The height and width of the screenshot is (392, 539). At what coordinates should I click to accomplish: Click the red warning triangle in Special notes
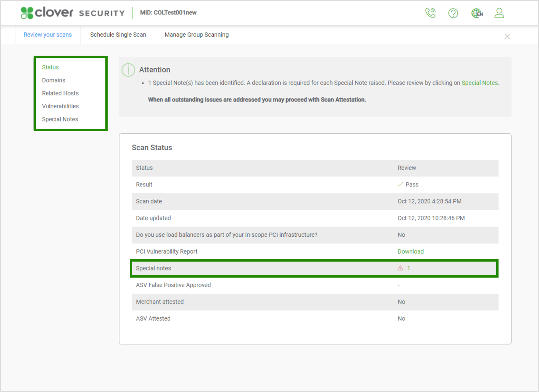point(400,268)
